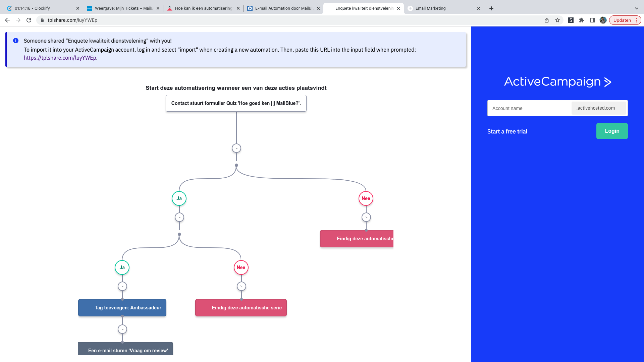Image resolution: width=644 pixels, height=362 pixels.
Task: Close the Hoe kan ik een automatisering tab
Action: coord(238,8)
